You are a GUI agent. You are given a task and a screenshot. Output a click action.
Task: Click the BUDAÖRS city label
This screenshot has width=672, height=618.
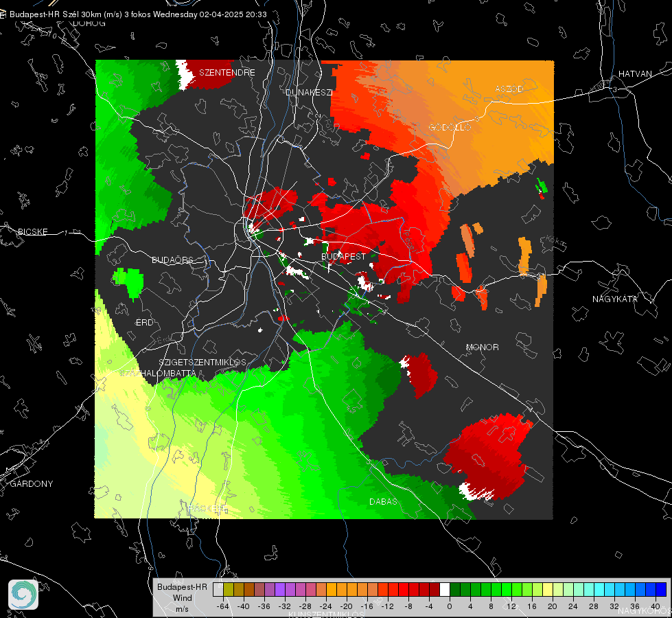tap(173, 260)
